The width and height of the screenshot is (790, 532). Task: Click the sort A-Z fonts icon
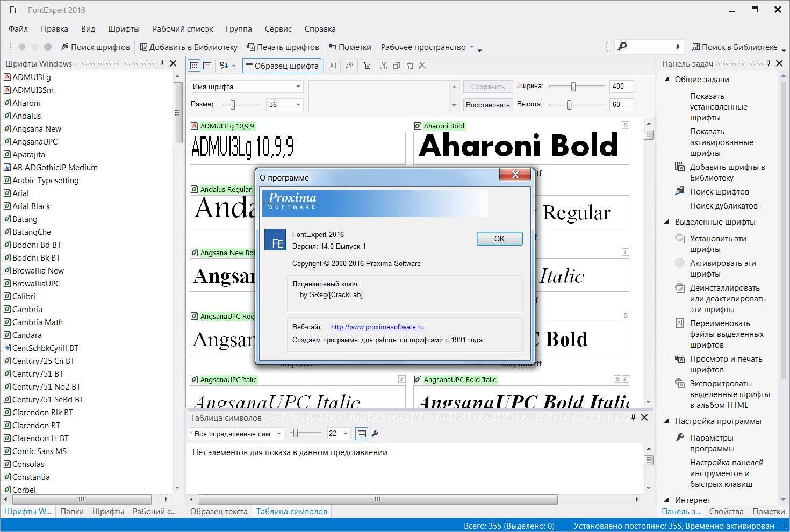[x=224, y=66]
